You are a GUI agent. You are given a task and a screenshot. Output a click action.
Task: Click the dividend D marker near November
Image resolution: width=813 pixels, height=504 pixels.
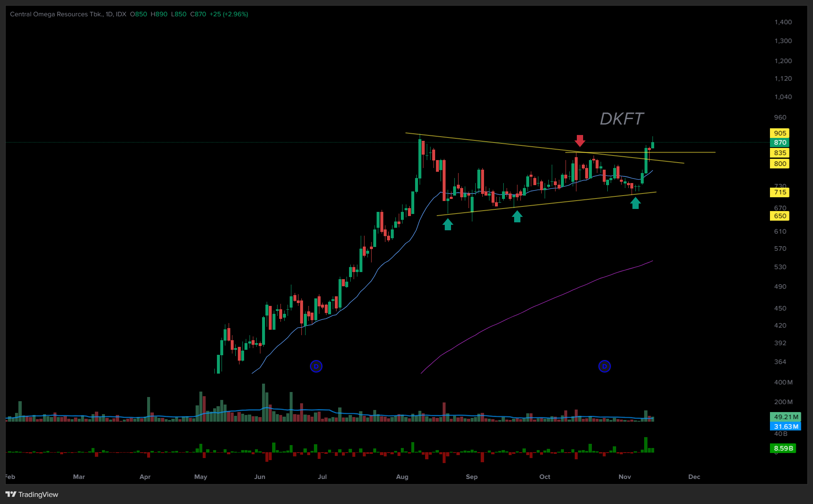604,367
